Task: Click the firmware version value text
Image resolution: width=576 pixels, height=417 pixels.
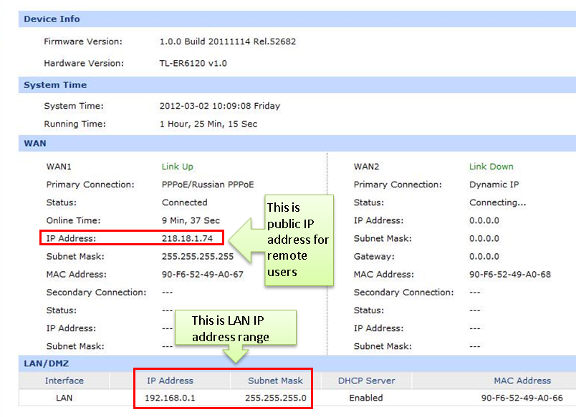Action: coord(227,42)
